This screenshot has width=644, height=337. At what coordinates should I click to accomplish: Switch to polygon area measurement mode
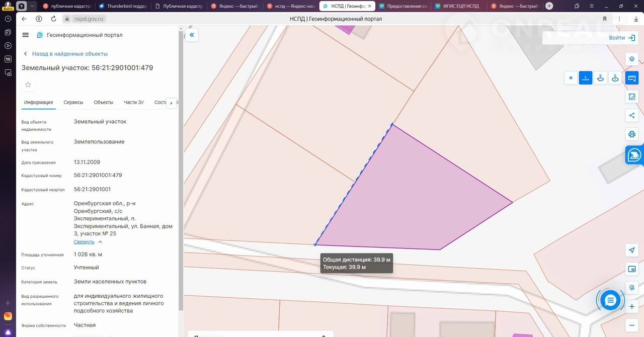[600, 78]
